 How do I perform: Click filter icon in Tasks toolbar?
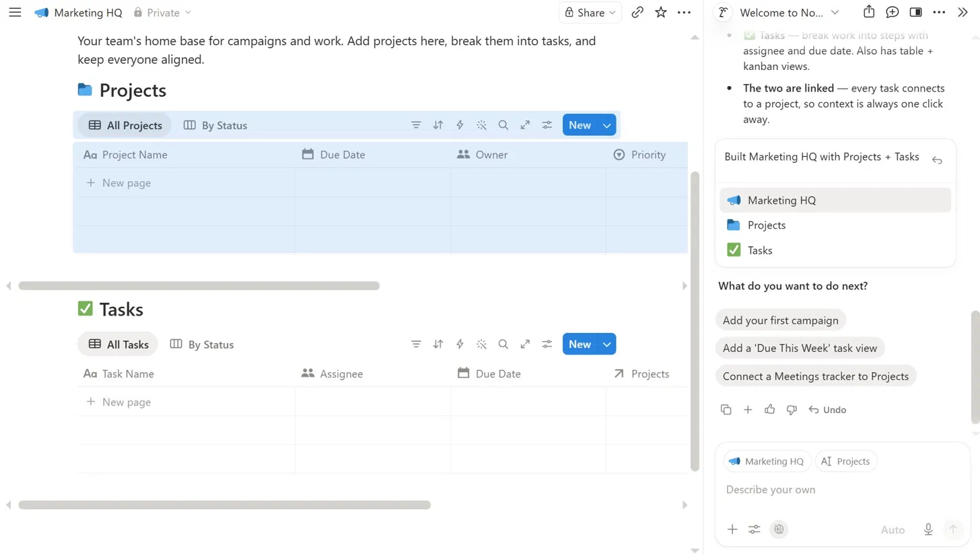tap(417, 344)
